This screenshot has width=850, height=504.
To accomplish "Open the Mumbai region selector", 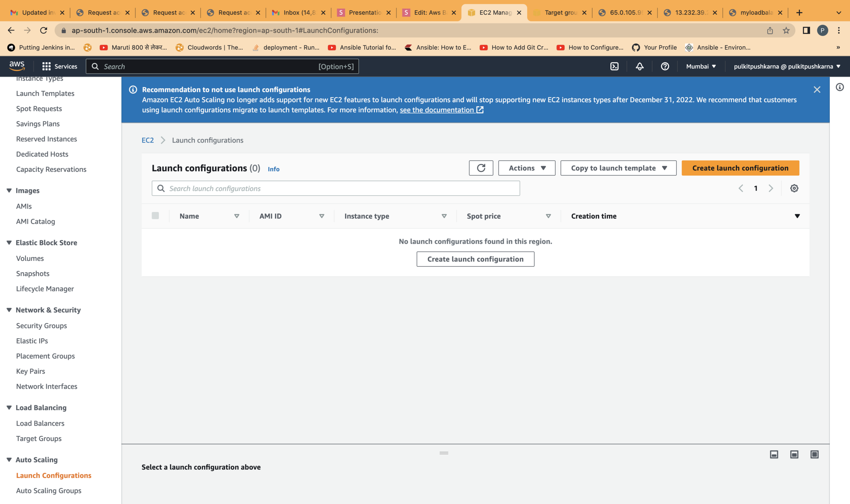I will (x=701, y=66).
